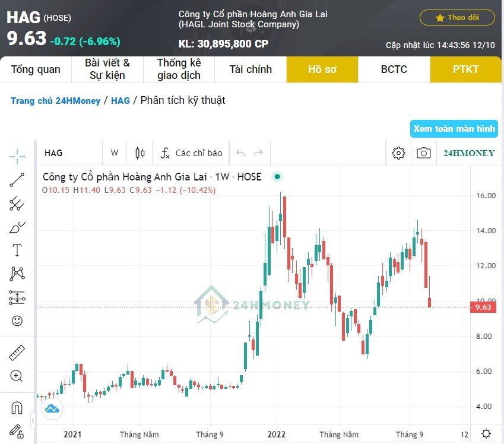Viewport: 504px width, 444px height.
Task: Go to Trang chủ 24HMoney link
Action: 56,101
